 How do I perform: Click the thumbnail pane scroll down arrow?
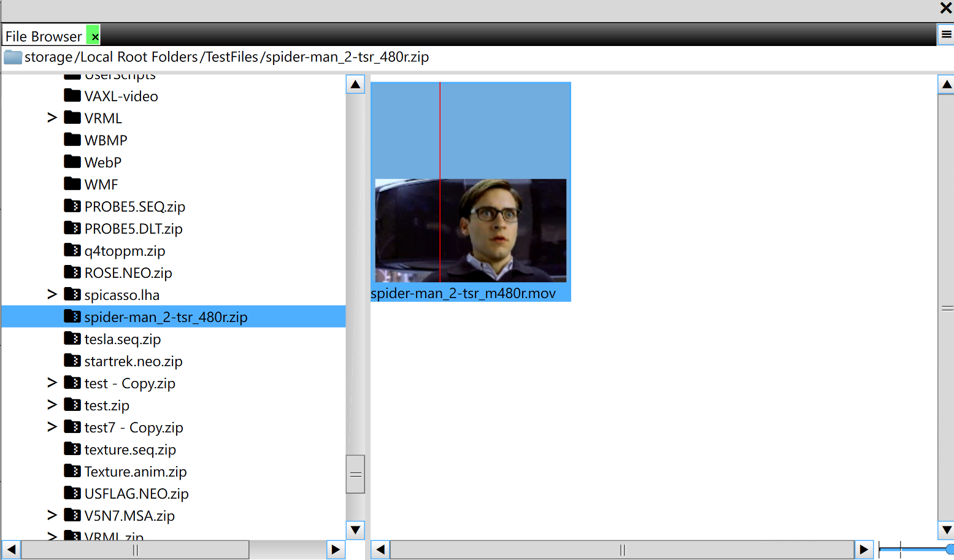pyautogui.click(x=947, y=529)
